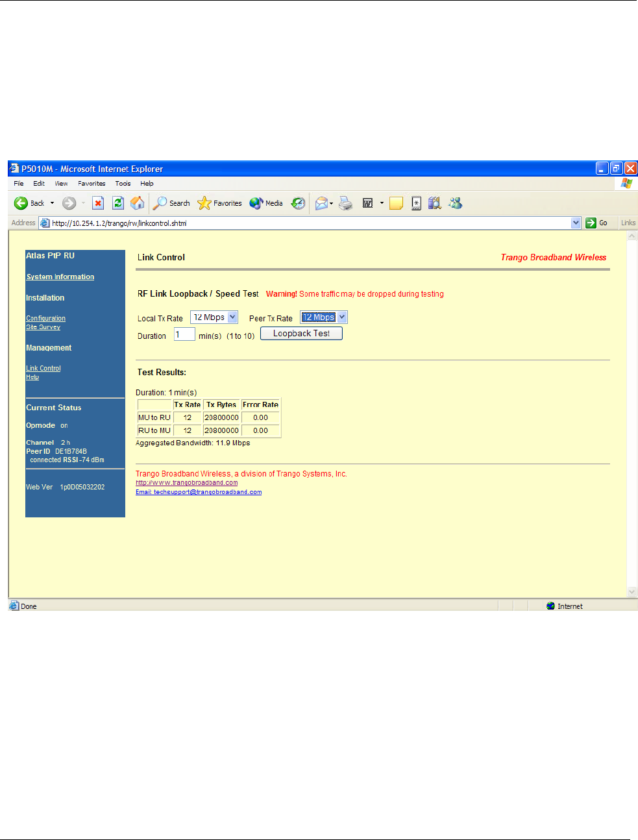This screenshot has width=638, height=840.
Task: Open Favorites star in toolbar
Action: (x=204, y=203)
